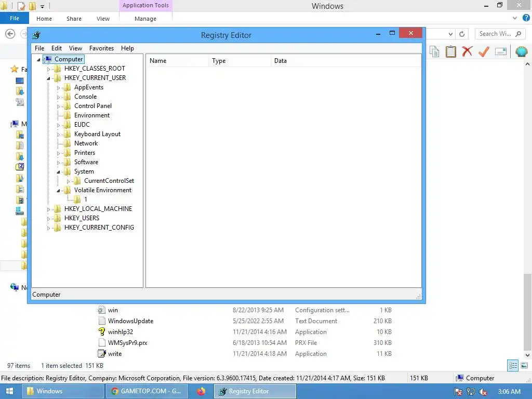Collapse HKEY_CURRENT_USER key
This screenshot has width=532, height=399.
coord(48,78)
